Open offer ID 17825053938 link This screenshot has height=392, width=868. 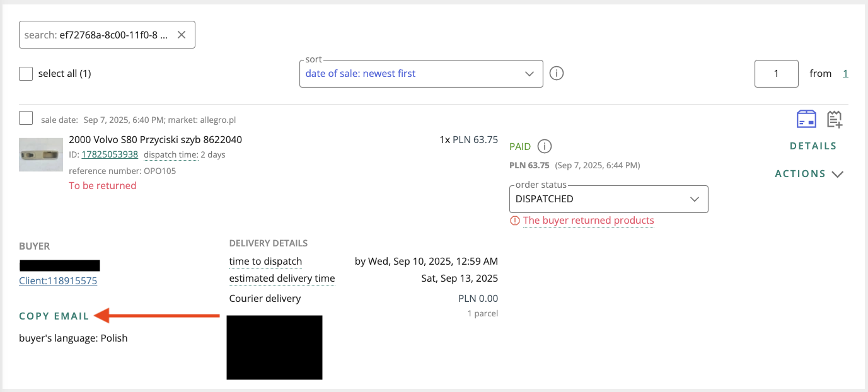point(110,154)
